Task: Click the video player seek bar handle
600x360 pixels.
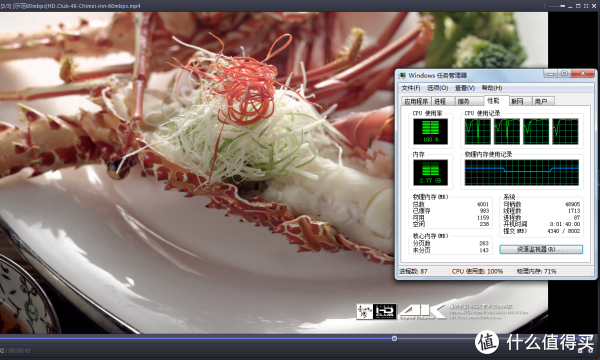Action: coord(394,339)
